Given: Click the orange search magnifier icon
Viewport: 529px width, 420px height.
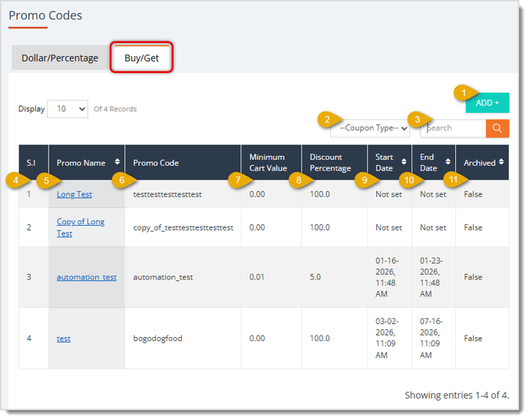Looking at the screenshot, I should (498, 128).
